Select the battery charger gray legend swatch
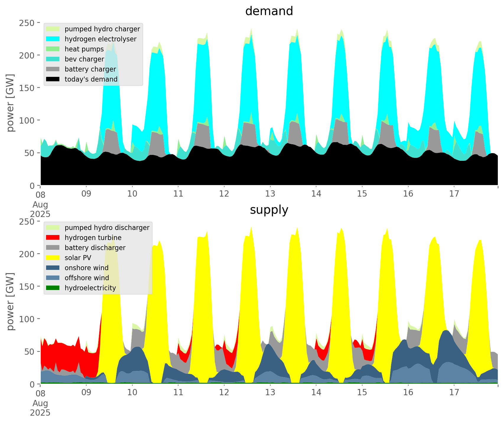 53,69
